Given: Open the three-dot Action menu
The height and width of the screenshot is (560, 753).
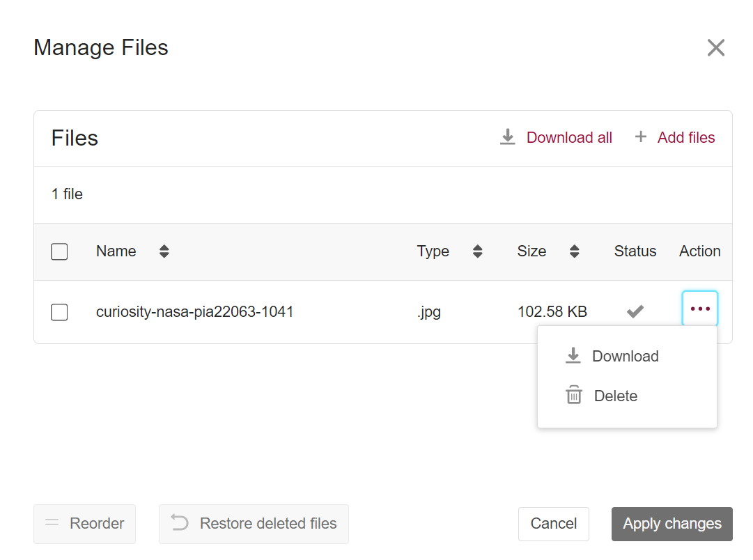Looking at the screenshot, I should [x=699, y=308].
